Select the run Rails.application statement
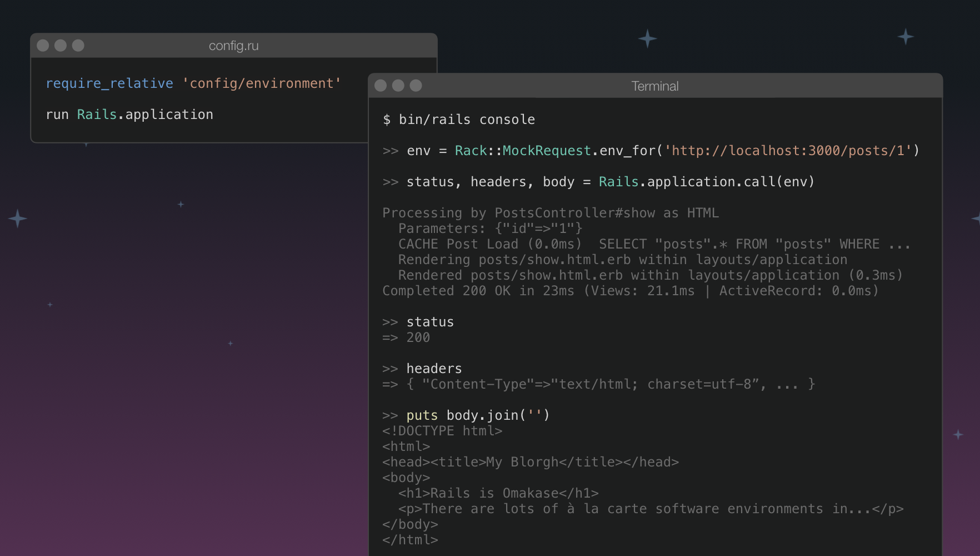 (129, 114)
